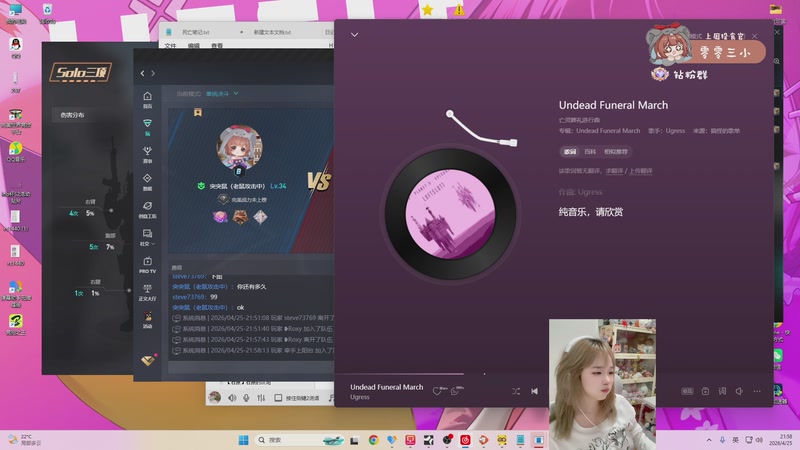Open the 文件 menu in Notepad
This screenshot has width=800, height=450.
coord(170,46)
